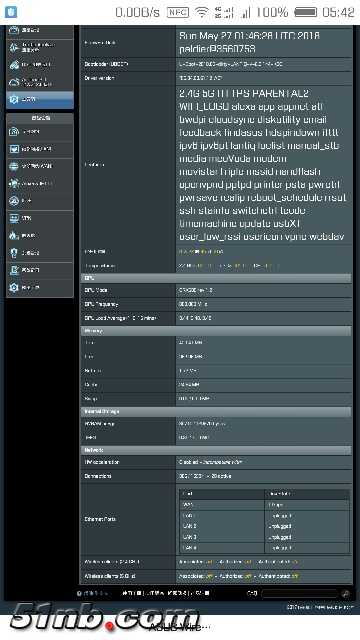The width and height of the screenshot is (360, 640).
Task: Open Alexa & IFTTT sidebar icon
Action: [14, 184]
